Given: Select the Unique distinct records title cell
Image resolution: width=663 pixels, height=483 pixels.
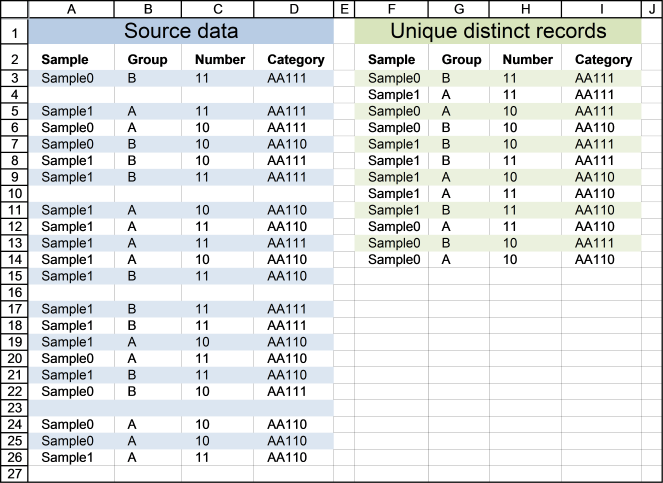Looking at the screenshot, I should click(498, 31).
